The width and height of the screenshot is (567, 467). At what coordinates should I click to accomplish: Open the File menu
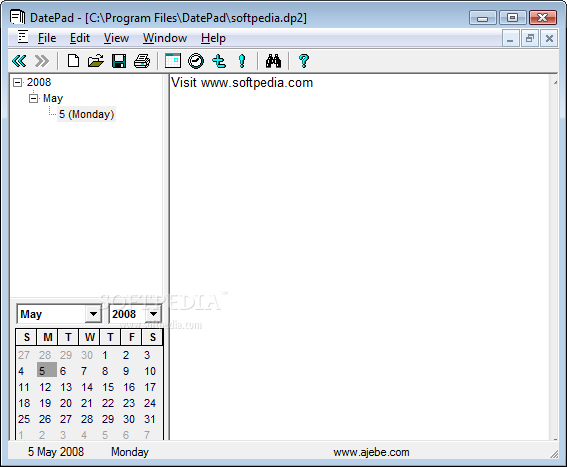pos(47,38)
